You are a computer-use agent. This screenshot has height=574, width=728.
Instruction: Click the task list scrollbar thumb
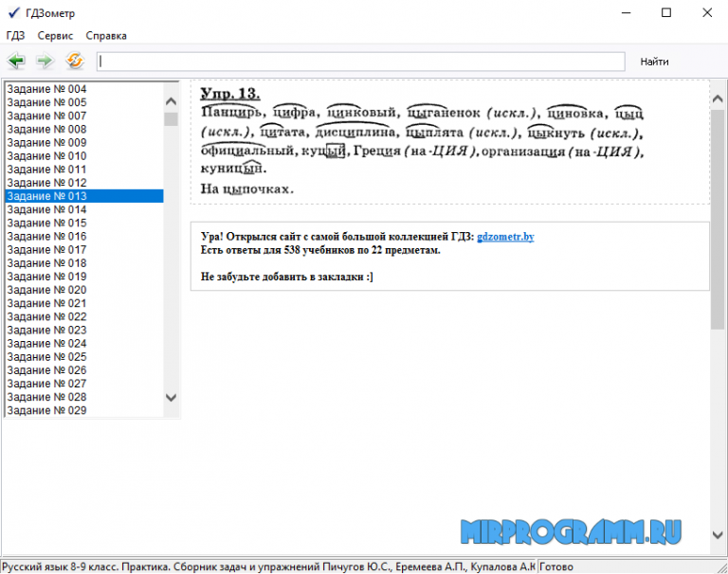tap(171, 119)
